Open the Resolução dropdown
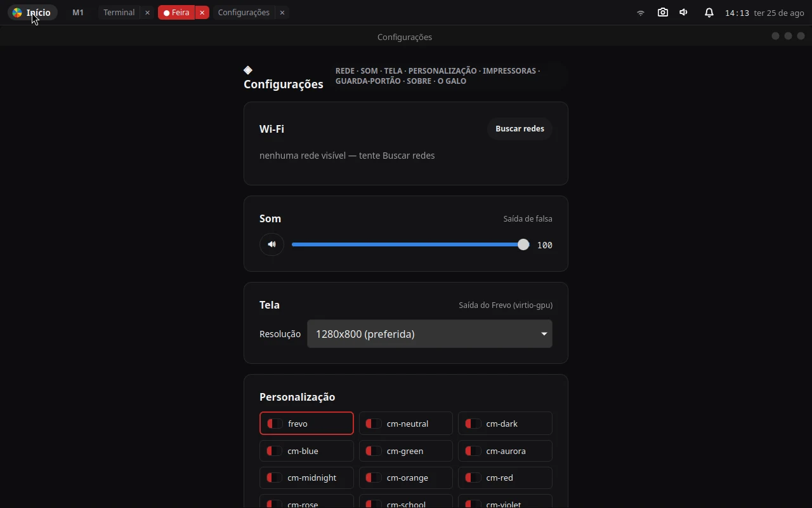Screen dimensions: 812x508 [x=429, y=334]
